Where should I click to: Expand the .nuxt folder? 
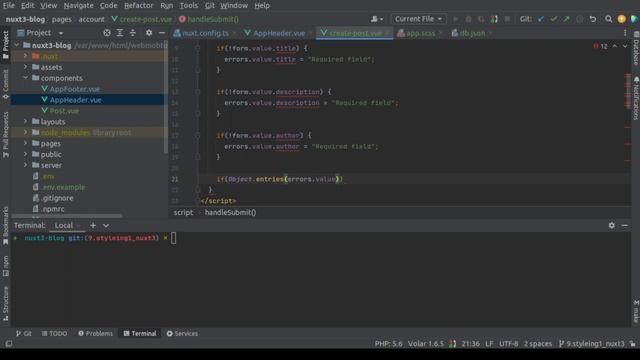point(25,56)
